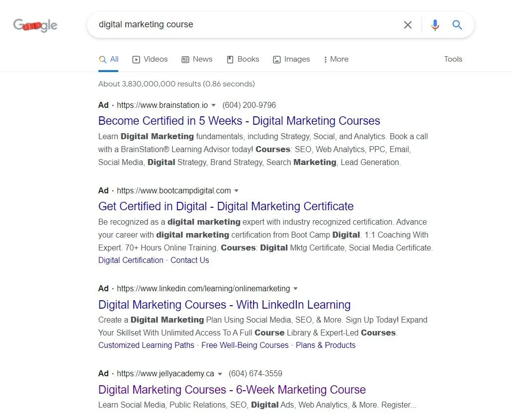Click the https://www.jellyacademy.ca URL text

[x=166, y=374]
